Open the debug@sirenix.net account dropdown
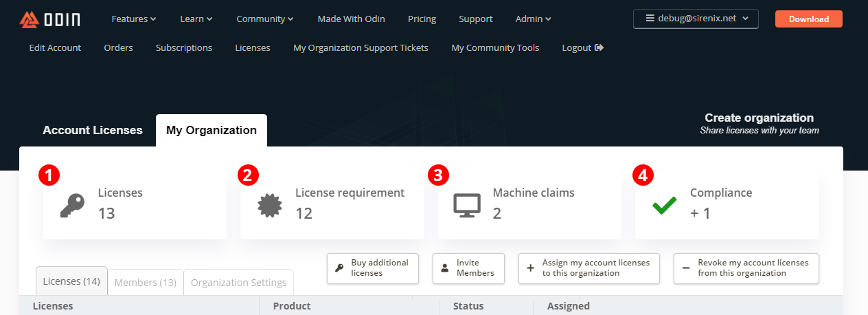This screenshot has height=315, width=868. click(x=696, y=19)
